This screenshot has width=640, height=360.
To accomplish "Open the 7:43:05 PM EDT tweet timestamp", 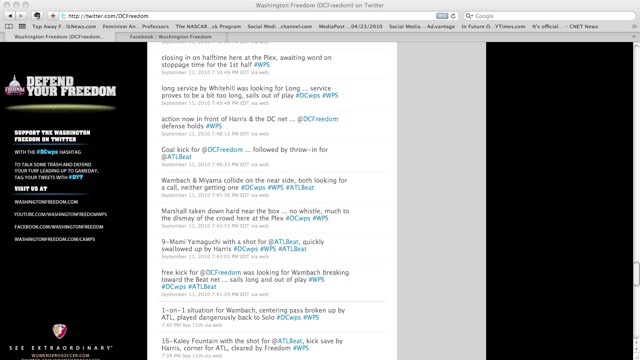I will (215, 256).
